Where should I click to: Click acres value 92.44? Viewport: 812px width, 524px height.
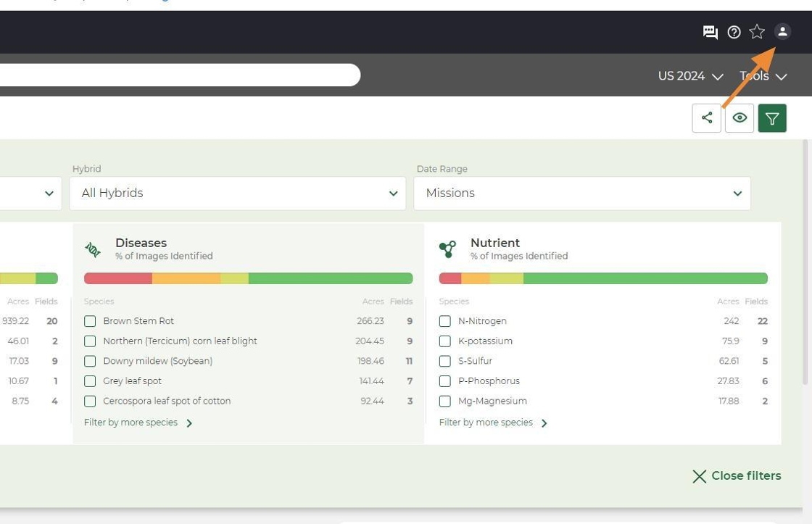pos(373,401)
